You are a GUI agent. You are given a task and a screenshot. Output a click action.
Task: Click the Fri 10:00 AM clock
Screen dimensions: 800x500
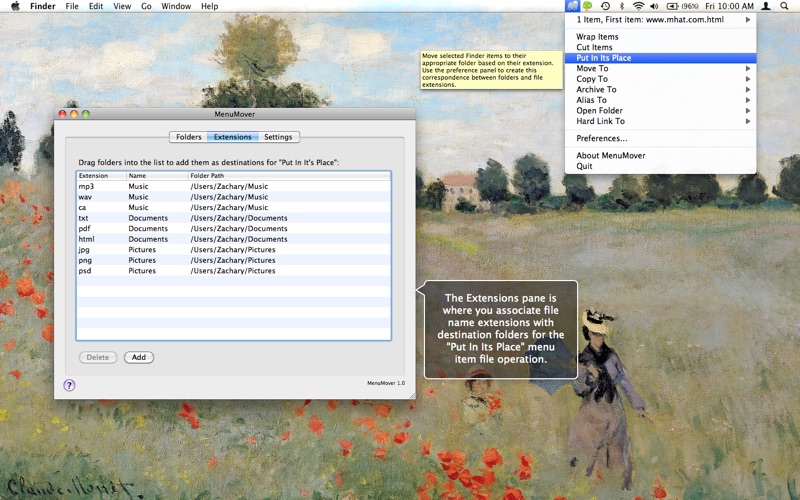pyautogui.click(x=729, y=6)
